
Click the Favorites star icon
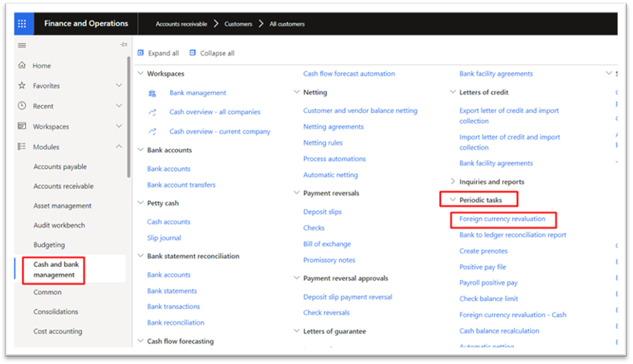coord(22,86)
